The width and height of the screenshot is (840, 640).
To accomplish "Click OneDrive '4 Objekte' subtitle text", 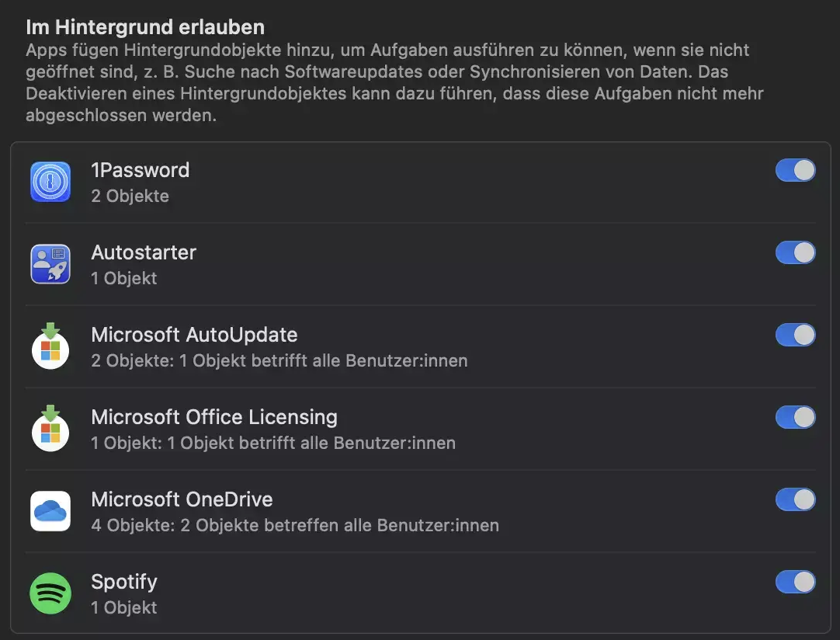I will [295, 525].
